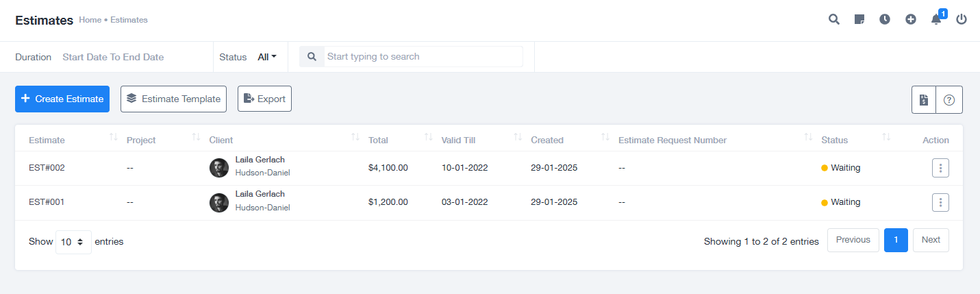Open the Duration date range picker
Image resolution: width=980 pixels, height=294 pixels.
coord(113,57)
